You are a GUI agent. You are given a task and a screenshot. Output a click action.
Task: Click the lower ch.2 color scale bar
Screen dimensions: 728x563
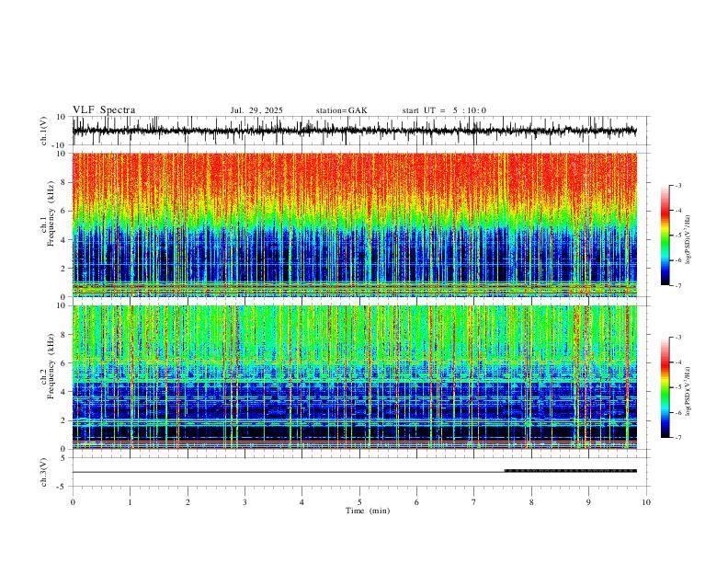click(665, 387)
